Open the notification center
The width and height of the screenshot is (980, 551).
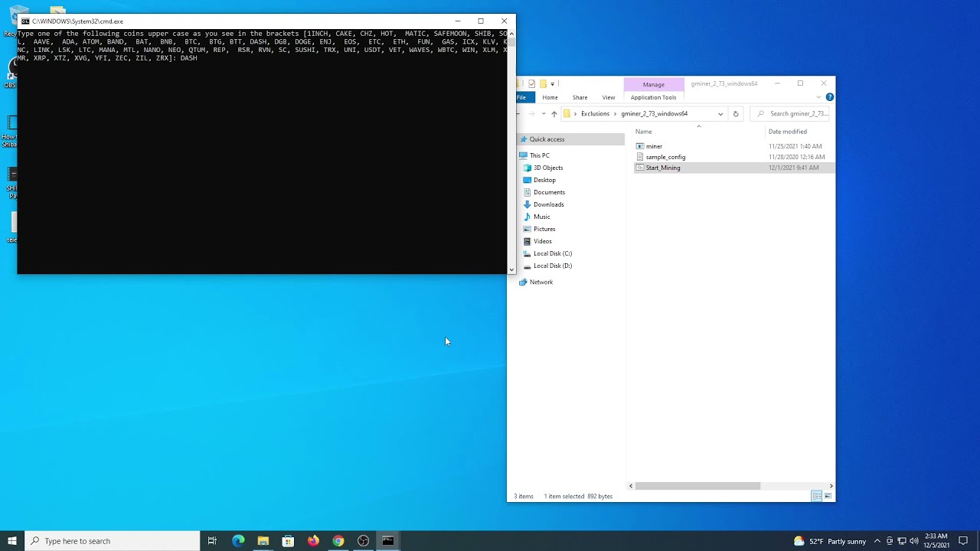click(x=963, y=541)
